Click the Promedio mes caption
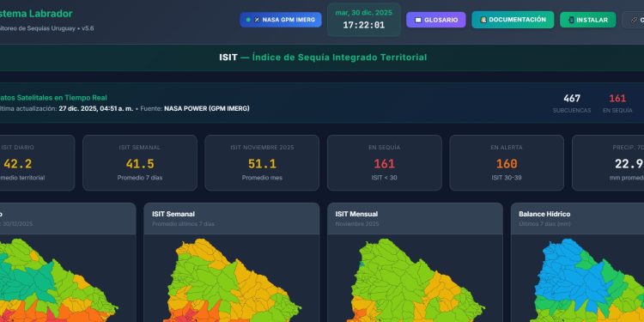 [262, 178]
